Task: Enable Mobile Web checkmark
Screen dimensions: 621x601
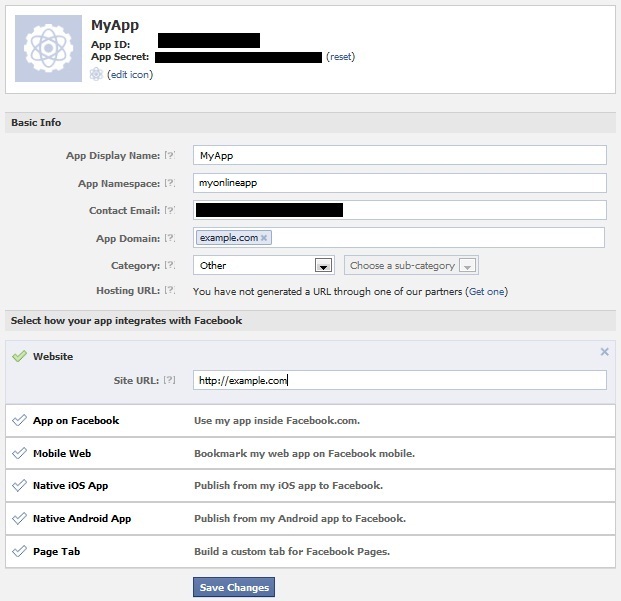Action: tap(19, 453)
